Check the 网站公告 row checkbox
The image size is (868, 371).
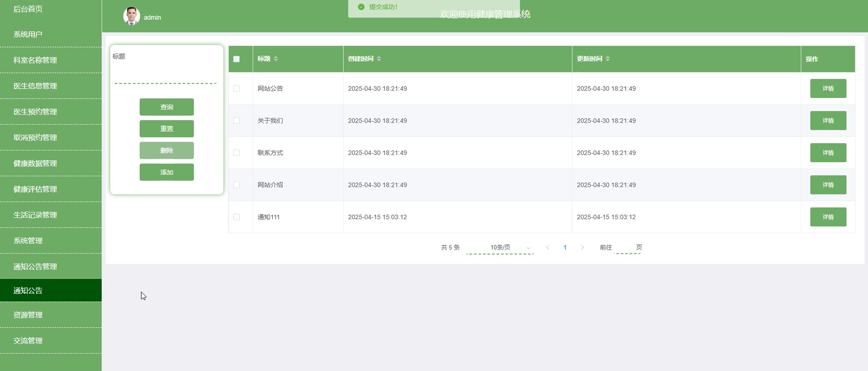coord(237,88)
